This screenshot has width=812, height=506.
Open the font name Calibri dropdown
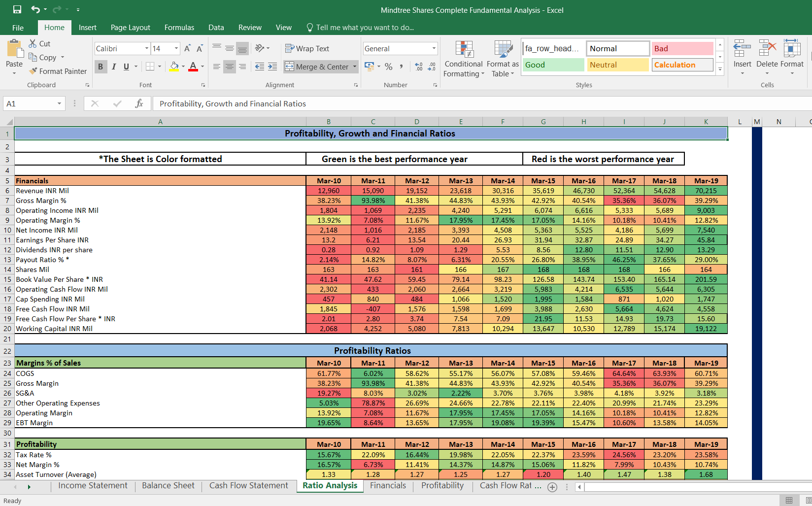pyautogui.click(x=146, y=48)
